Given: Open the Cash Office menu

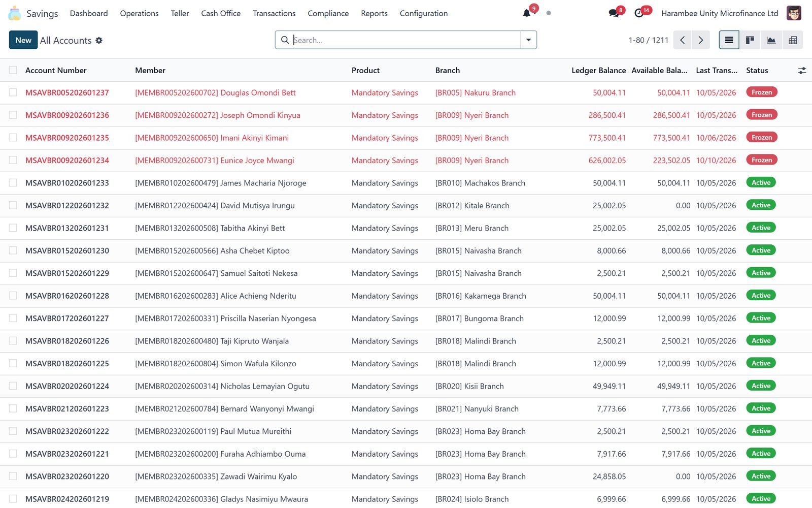Looking at the screenshot, I should [x=221, y=13].
